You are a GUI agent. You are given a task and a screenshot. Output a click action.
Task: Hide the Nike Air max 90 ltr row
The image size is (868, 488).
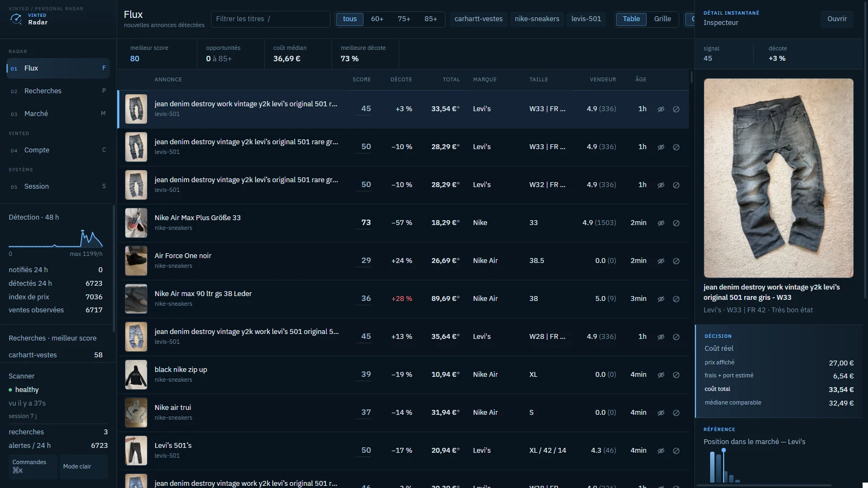(661, 299)
